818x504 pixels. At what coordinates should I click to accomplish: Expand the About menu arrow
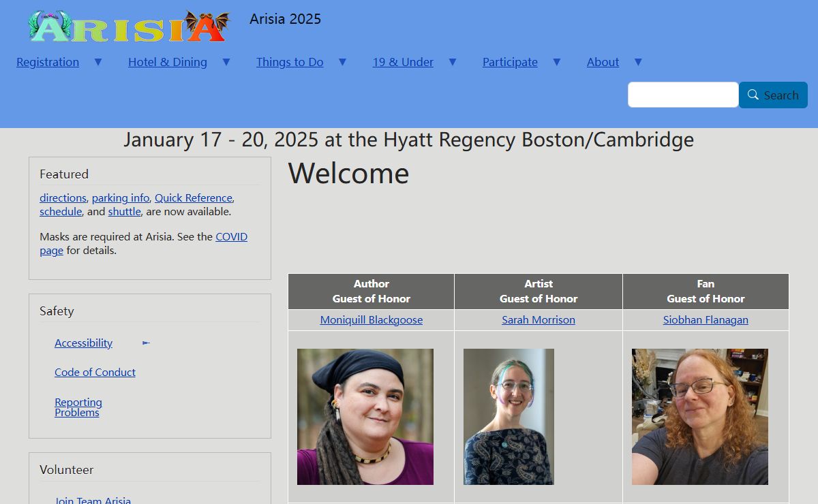click(x=638, y=62)
